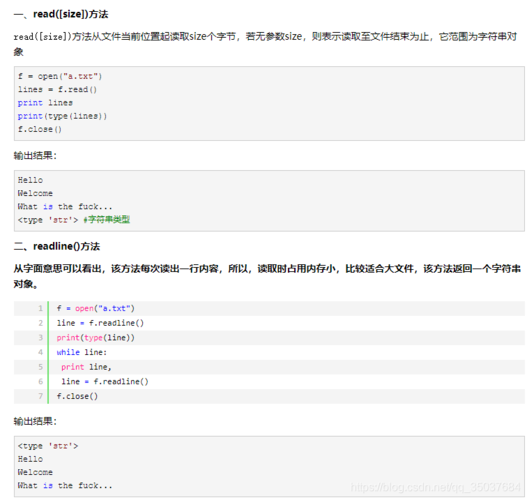This screenshot has height=500, width=527.
Task: Click 'Hello' in the first output block
Action: tap(30, 180)
